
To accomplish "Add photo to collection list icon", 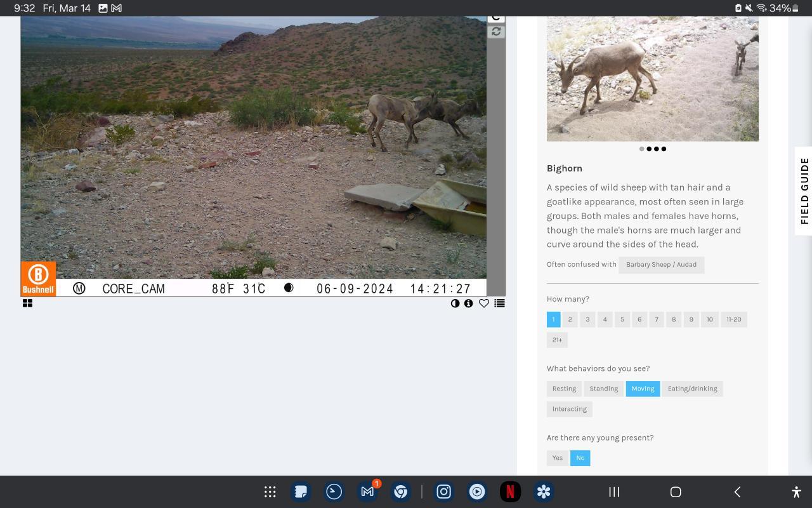I will click(x=500, y=304).
